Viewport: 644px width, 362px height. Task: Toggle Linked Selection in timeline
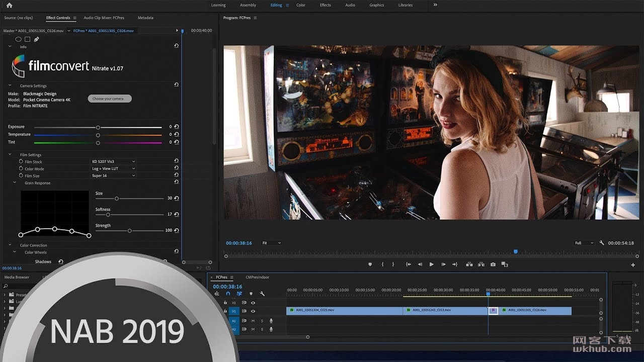click(239, 294)
